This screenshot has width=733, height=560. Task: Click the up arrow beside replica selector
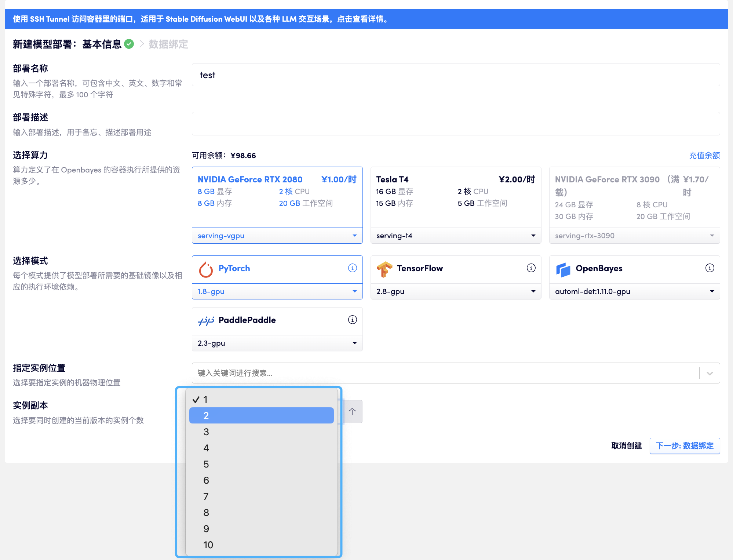coord(352,411)
